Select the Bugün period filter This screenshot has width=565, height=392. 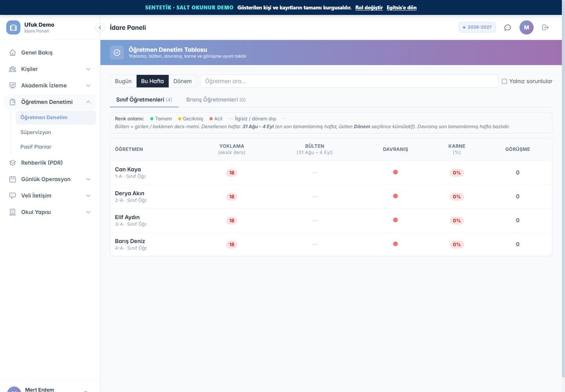click(x=123, y=81)
